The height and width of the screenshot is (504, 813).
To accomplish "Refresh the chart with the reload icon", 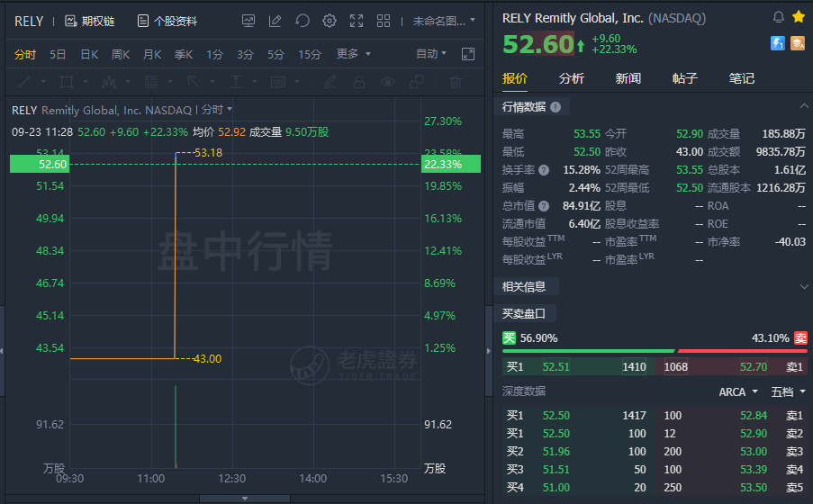I will 303,21.
